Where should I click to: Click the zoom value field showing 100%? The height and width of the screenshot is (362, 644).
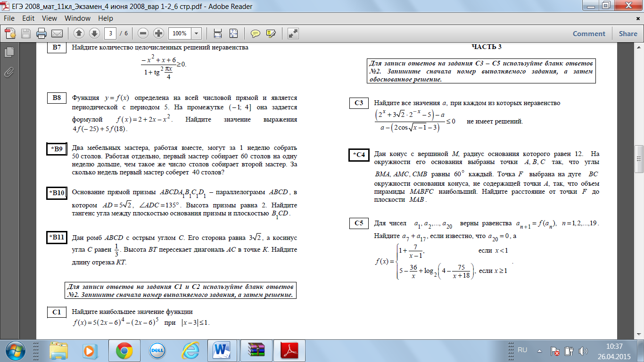tap(180, 33)
